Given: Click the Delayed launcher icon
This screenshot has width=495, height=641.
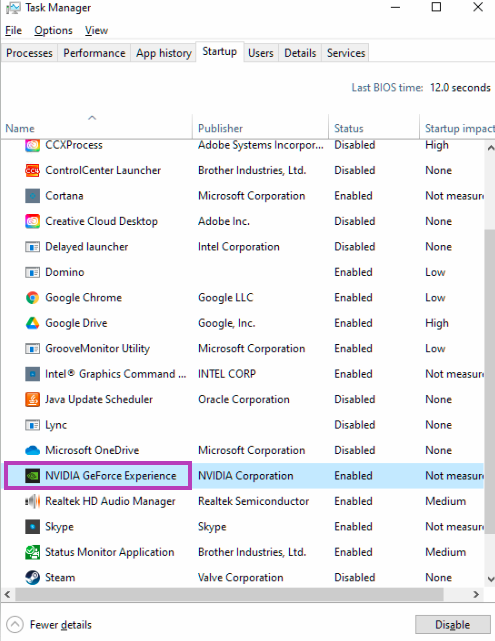Looking at the screenshot, I should [32, 247].
